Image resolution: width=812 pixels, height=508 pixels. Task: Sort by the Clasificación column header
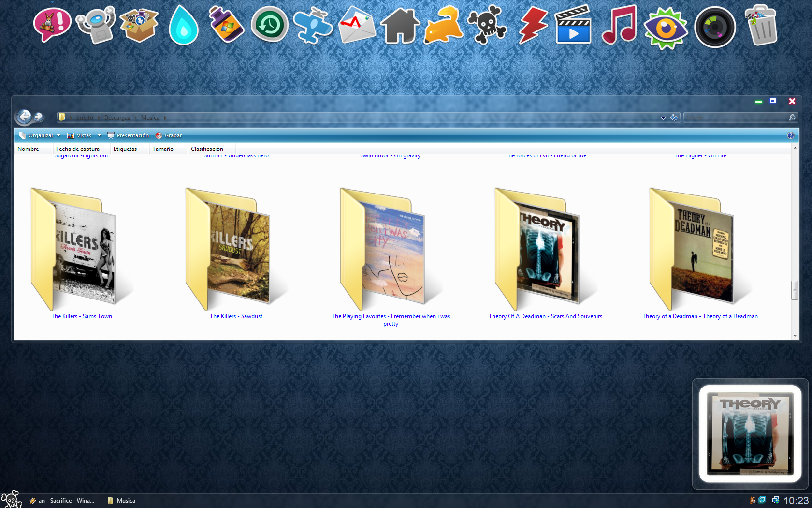point(212,149)
